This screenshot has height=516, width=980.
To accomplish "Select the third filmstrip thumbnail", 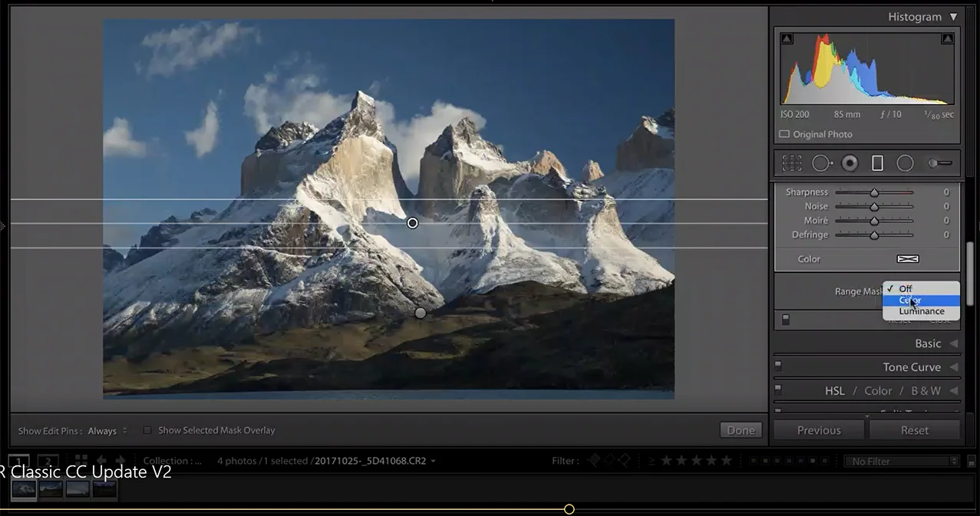I will 78,488.
